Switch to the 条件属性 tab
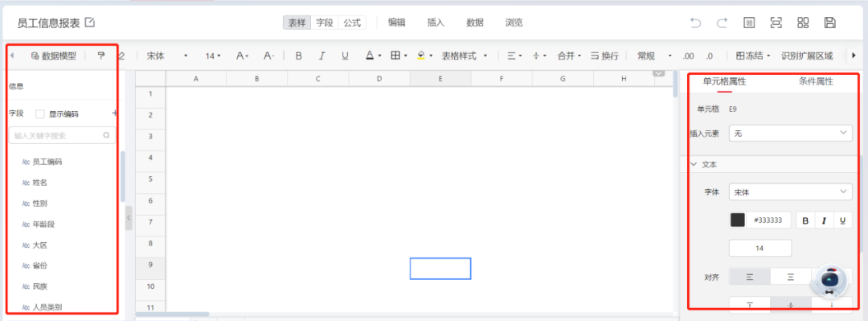 pyautogui.click(x=816, y=81)
